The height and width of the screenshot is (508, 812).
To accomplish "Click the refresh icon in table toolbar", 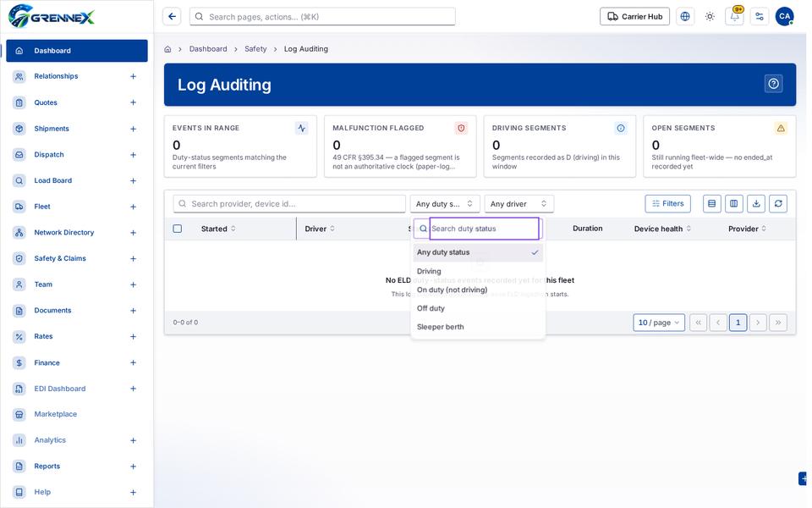I will (x=778, y=204).
